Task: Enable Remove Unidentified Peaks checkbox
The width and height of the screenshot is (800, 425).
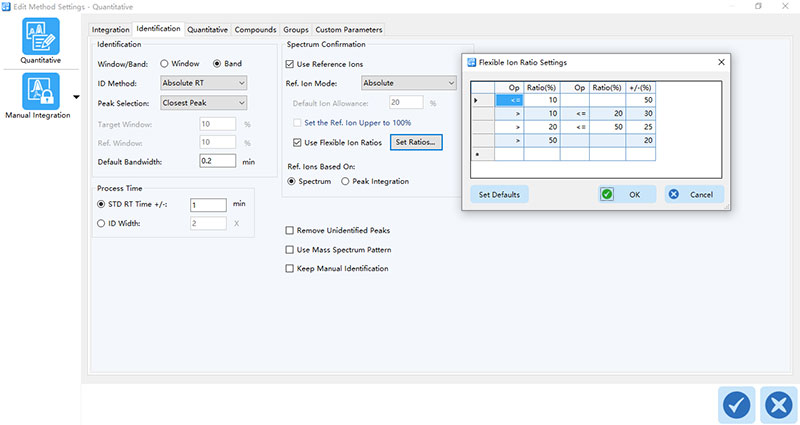Action: [291, 230]
